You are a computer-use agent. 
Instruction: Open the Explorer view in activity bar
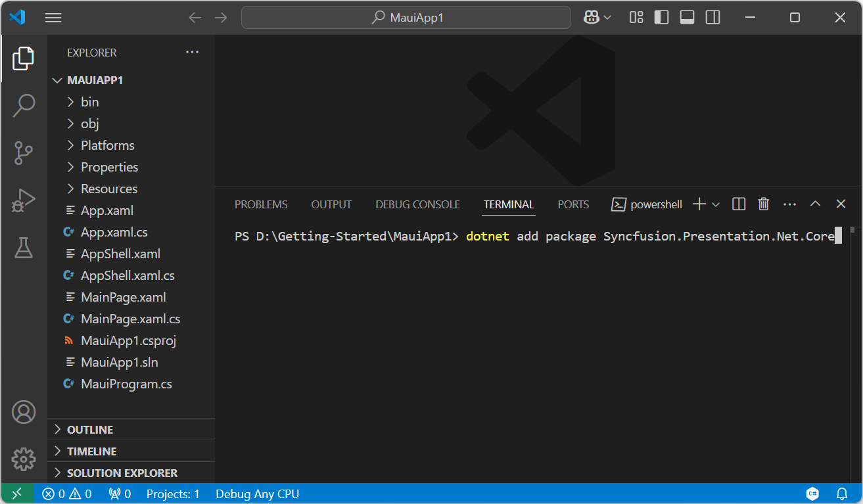coord(24,58)
